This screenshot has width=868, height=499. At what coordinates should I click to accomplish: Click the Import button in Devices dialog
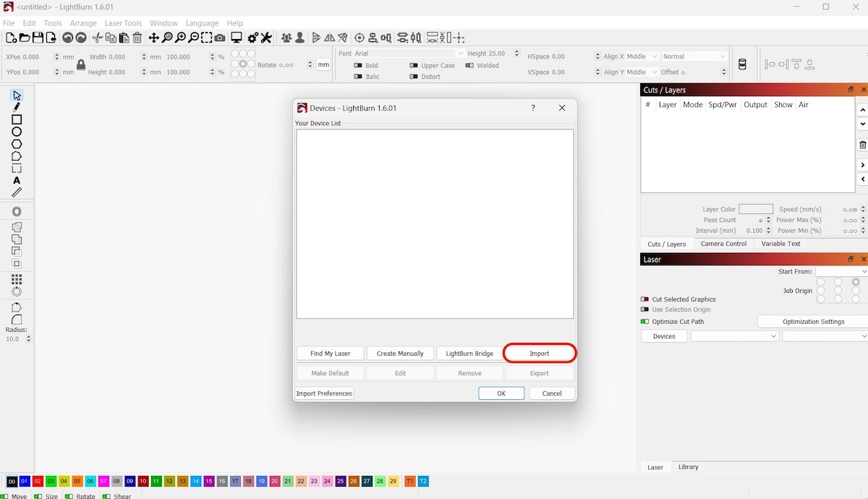click(x=540, y=354)
